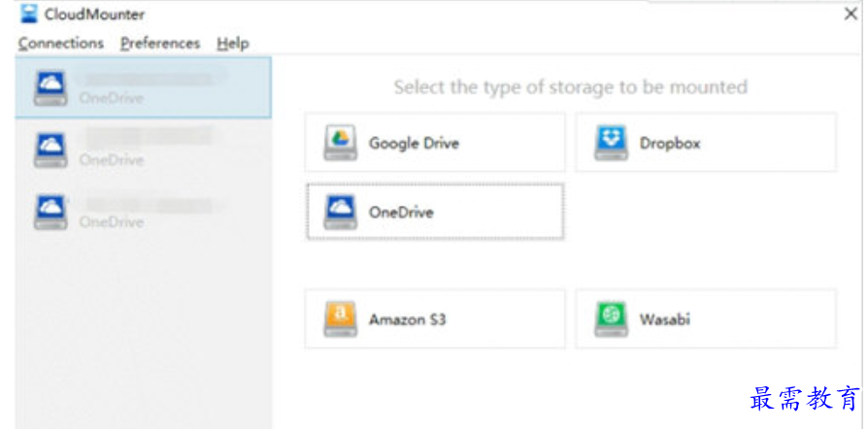Image resolution: width=868 pixels, height=429 pixels.
Task: Click the Dropbox box icon
Action: 611,143
